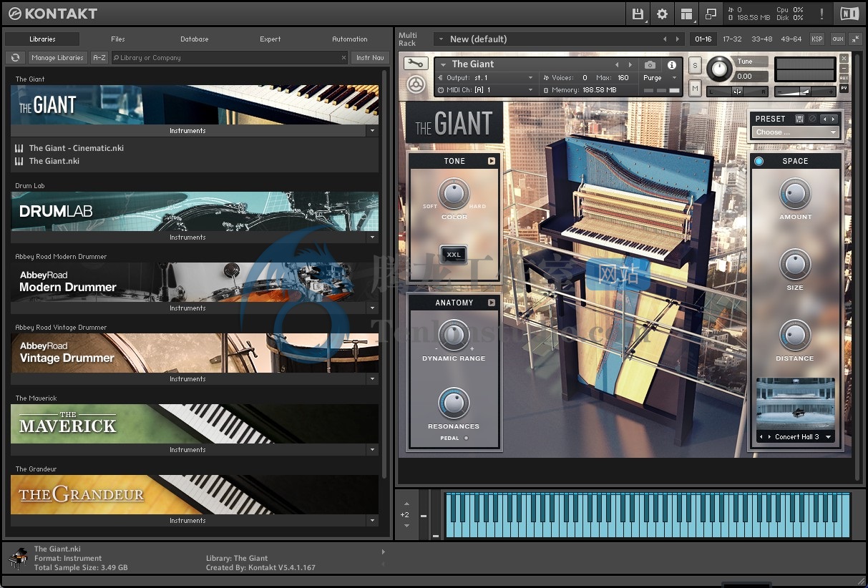The height and width of the screenshot is (588, 868).
Task: Open the KSP multi script editor
Action: pos(816,39)
